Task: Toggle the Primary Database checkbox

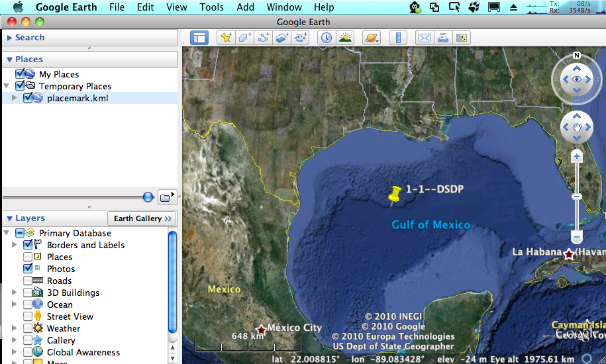Action: click(20, 233)
